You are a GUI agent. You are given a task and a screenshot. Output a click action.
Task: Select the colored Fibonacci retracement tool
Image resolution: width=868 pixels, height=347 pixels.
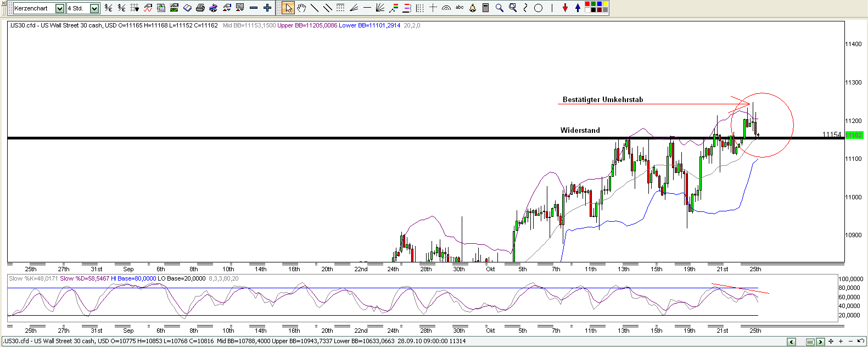(393, 8)
